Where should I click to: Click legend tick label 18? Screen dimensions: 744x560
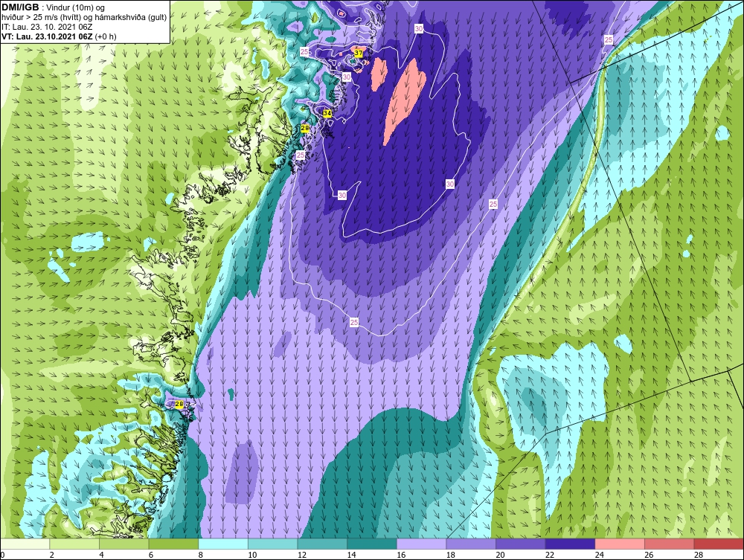click(451, 555)
